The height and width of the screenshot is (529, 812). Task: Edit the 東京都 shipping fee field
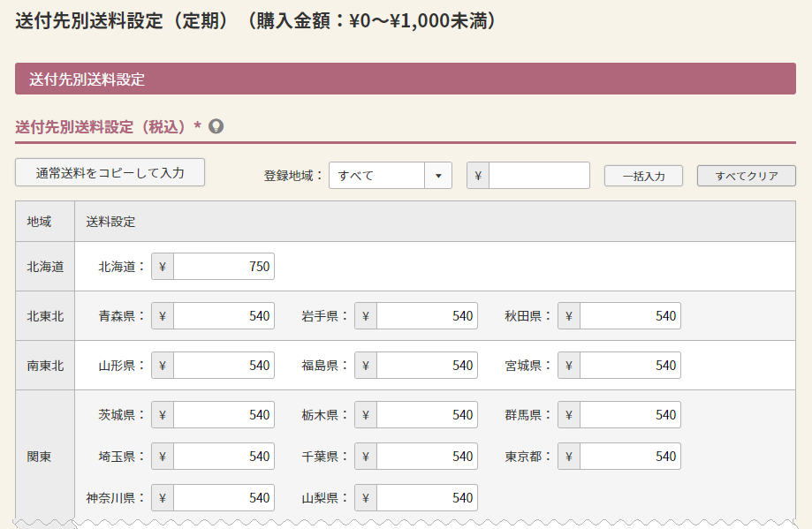click(630, 456)
